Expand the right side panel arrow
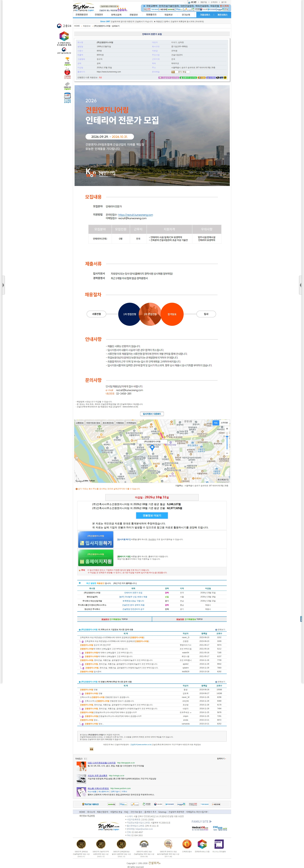 tap(301, 285)
